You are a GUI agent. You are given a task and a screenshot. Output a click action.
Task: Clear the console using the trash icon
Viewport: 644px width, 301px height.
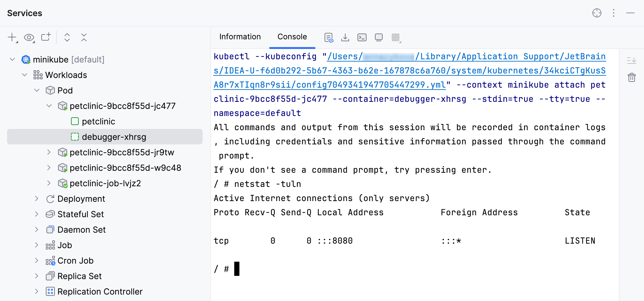coord(632,77)
